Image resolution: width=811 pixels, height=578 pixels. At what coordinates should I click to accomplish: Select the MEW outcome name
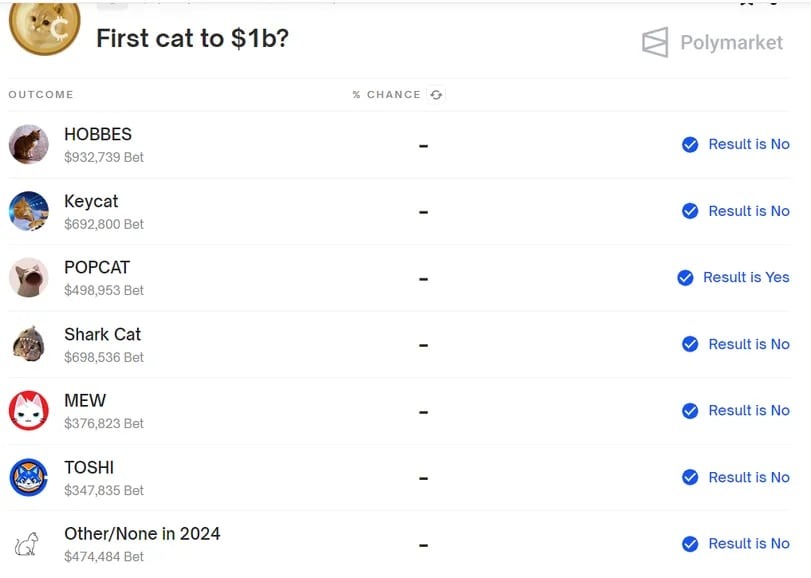tap(85, 401)
